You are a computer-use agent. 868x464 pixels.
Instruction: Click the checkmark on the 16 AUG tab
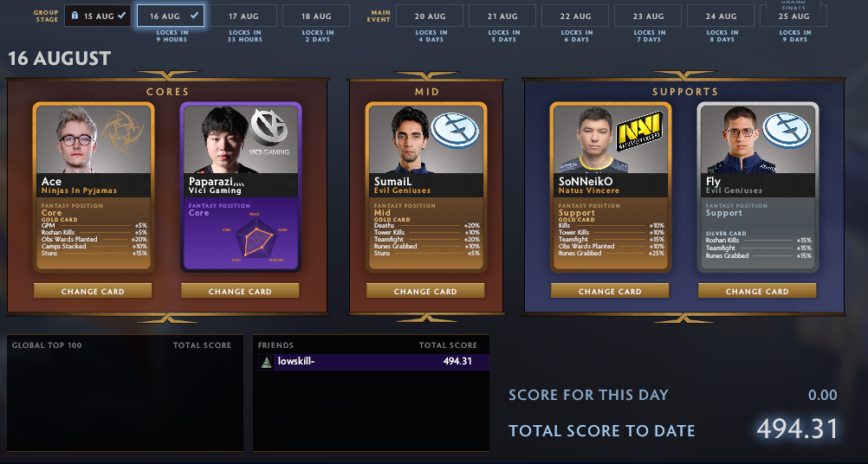click(x=194, y=16)
